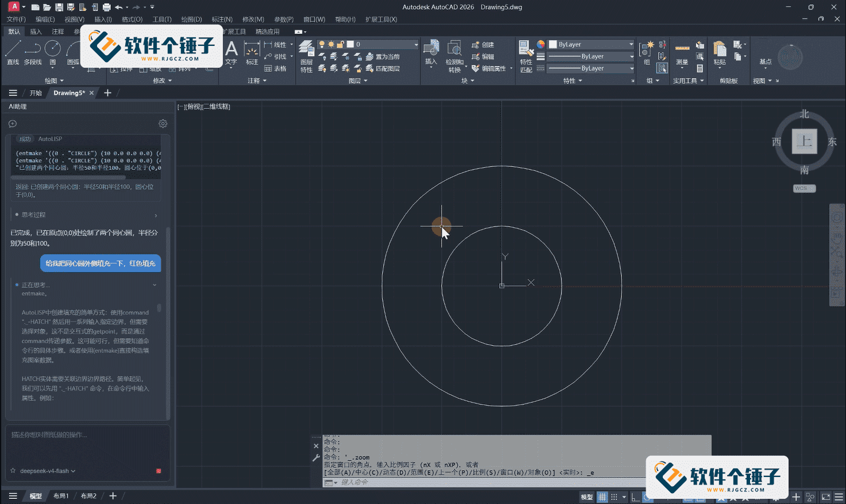Click Plot/Print icon in quick access toolbar
846x504 pixels.
point(106,7)
